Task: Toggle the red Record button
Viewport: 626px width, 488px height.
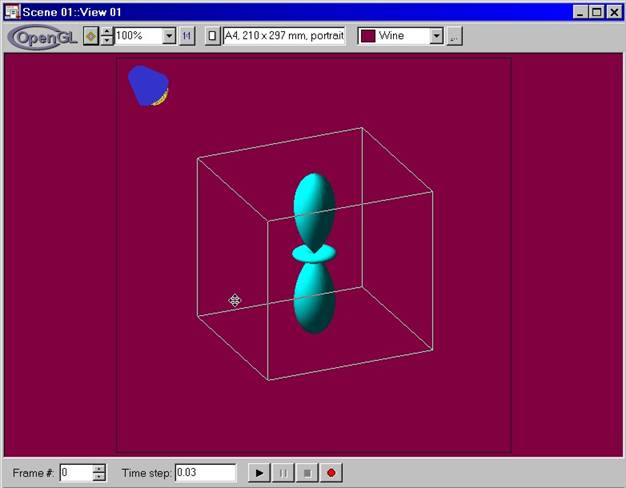Action: point(330,472)
